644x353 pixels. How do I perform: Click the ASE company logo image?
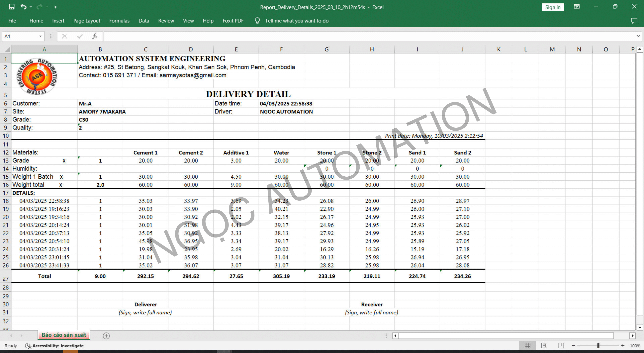37,77
